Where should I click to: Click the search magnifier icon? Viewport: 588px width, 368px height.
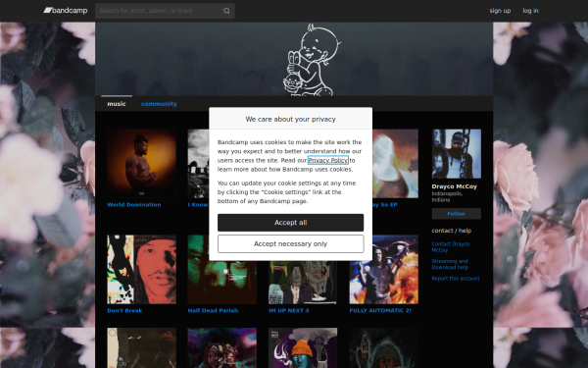click(x=226, y=11)
